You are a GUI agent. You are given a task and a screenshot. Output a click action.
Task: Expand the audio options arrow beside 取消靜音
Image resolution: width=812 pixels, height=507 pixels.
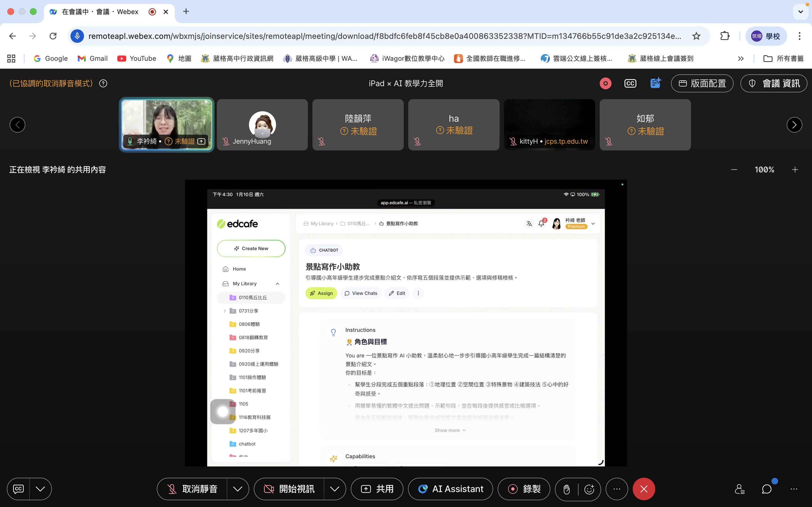238,489
